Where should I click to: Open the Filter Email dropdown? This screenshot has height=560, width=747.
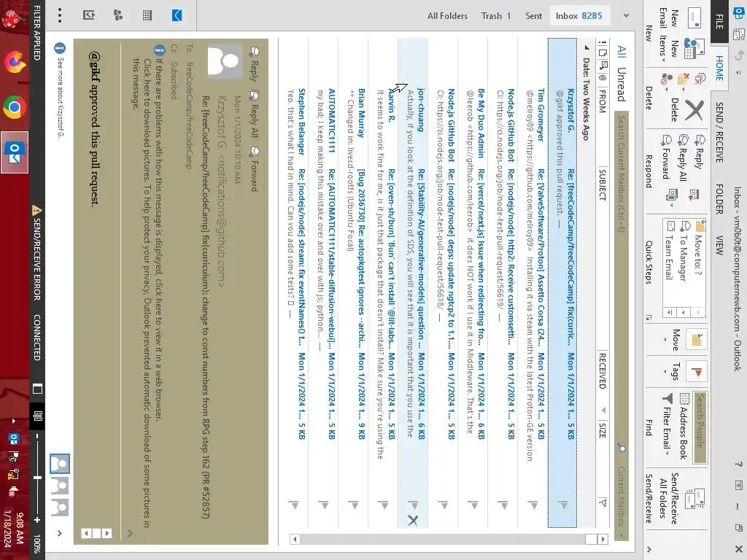coord(667,424)
